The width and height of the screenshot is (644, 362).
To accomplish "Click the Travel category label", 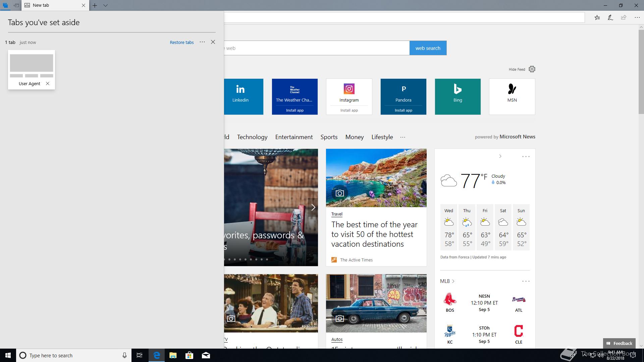I will [337, 214].
